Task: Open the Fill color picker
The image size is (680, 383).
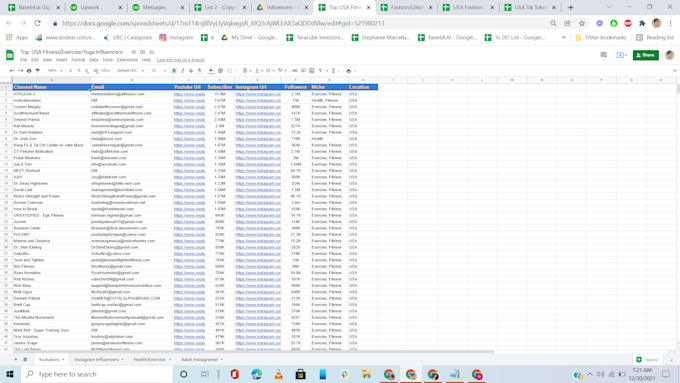Action: [211, 70]
